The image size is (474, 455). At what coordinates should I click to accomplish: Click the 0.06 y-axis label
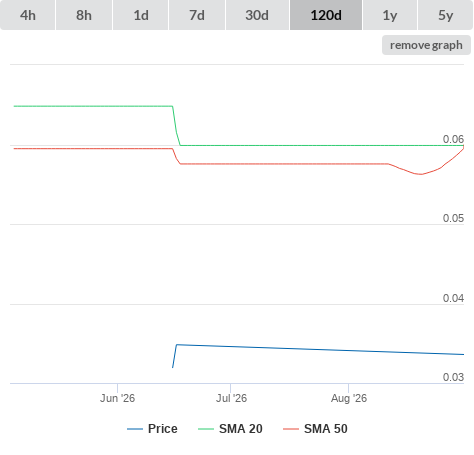tap(453, 139)
